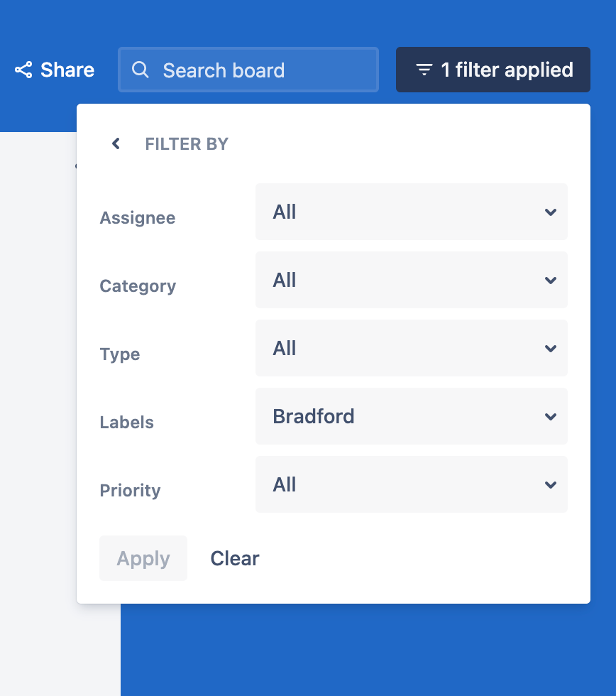This screenshot has height=696, width=616.
Task: Click the filter lines icon
Action: coord(424,70)
